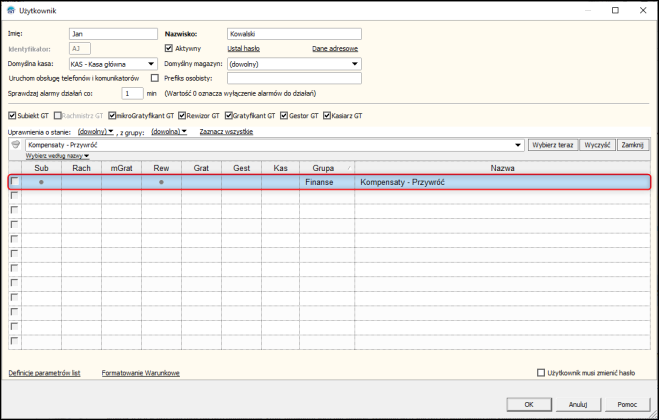Image resolution: width=659 pixels, height=420 pixels.
Task: Click the Nazwisko field containing Kowalski
Action: (x=294, y=34)
